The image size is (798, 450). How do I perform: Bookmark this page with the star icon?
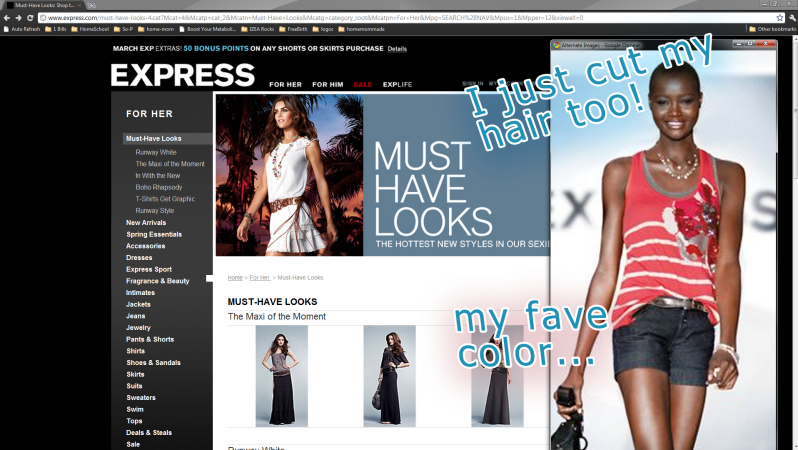[780, 18]
